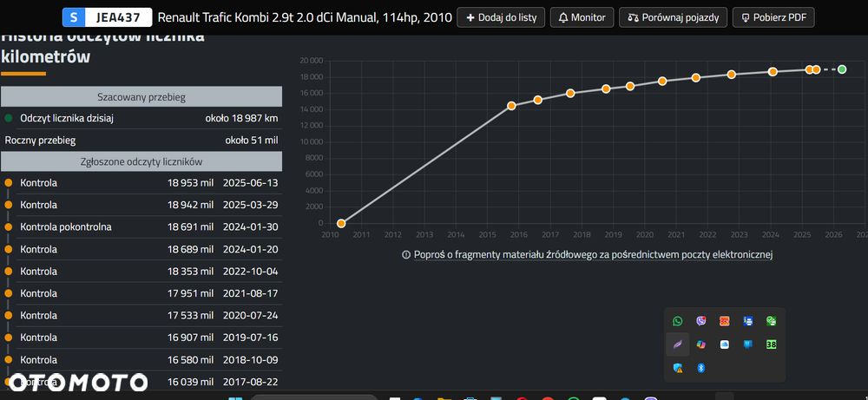Click the green 38 temperature tray icon
Viewport: 868px width, 400px height.
(771, 344)
